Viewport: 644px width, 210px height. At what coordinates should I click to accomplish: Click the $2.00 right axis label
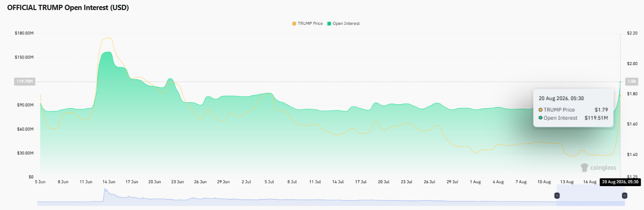pos(632,63)
